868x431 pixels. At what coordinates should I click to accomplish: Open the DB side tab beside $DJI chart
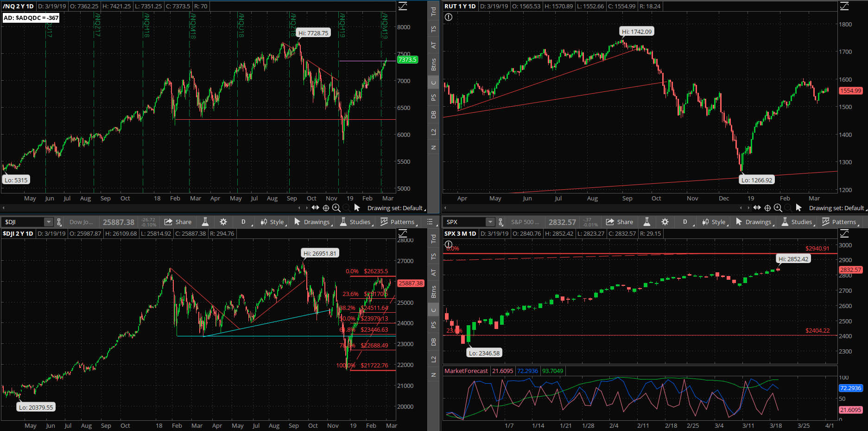(x=433, y=342)
